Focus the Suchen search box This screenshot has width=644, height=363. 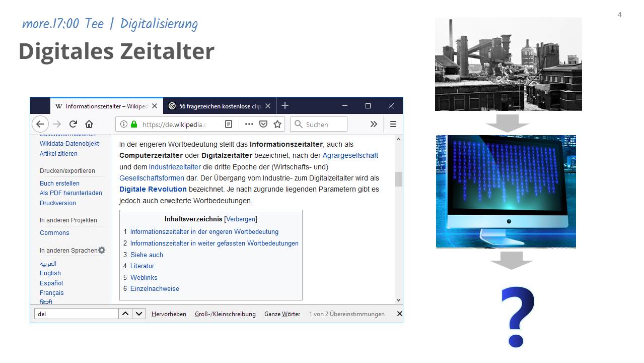point(319,124)
